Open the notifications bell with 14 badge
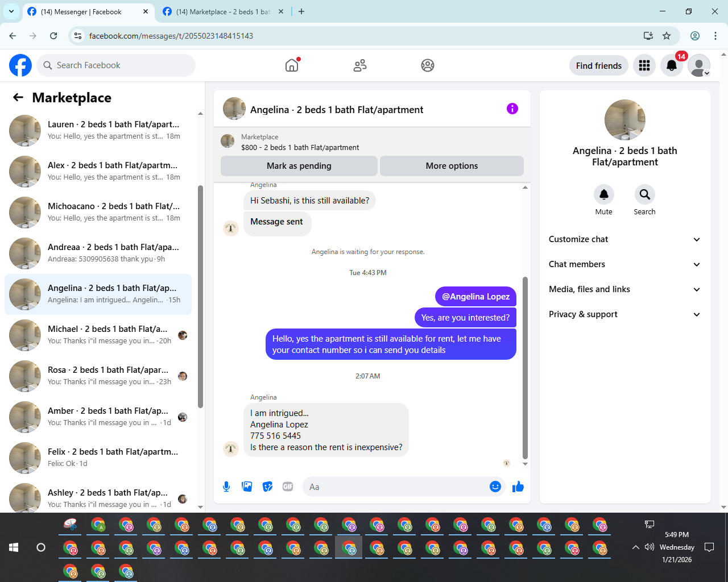Image resolution: width=728 pixels, height=582 pixels. tap(672, 65)
